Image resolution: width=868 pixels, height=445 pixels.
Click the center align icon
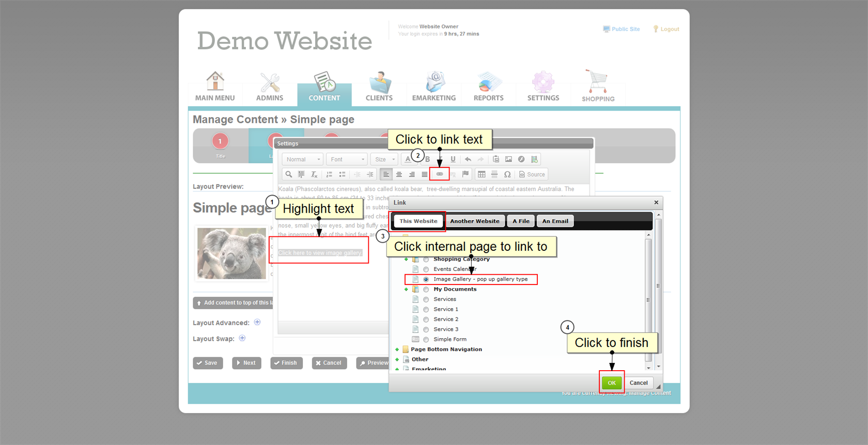399,174
